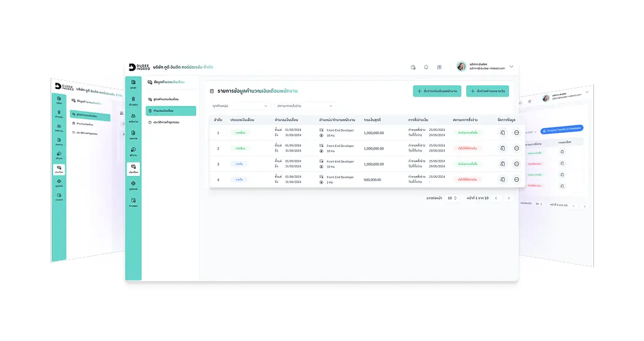Open the more options icon in row 4
Screen dimensions: 644x341
(516, 179)
